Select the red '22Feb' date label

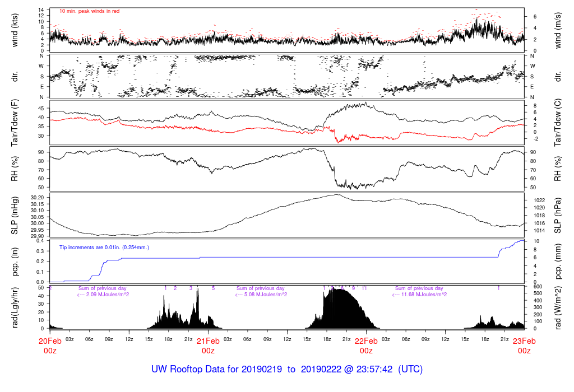(366, 341)
